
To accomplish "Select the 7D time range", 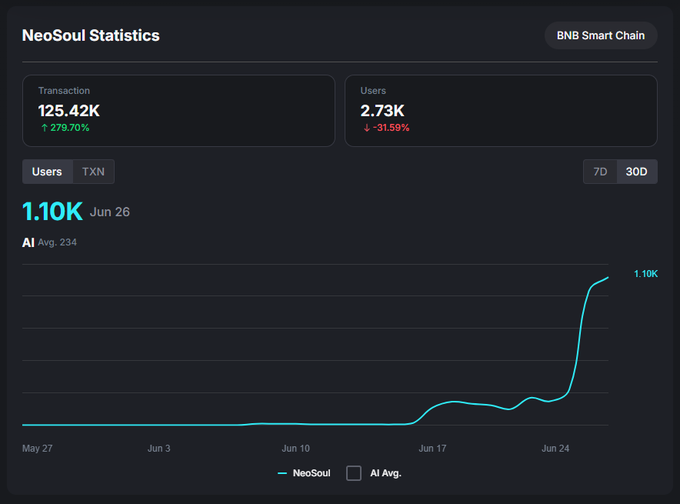I will (600, 172).
